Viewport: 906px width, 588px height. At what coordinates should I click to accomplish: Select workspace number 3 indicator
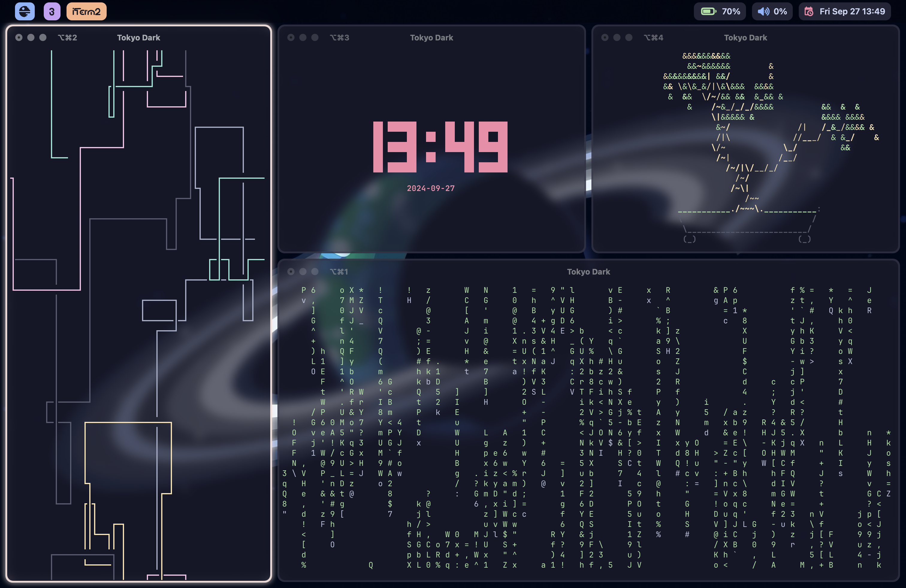52,11
